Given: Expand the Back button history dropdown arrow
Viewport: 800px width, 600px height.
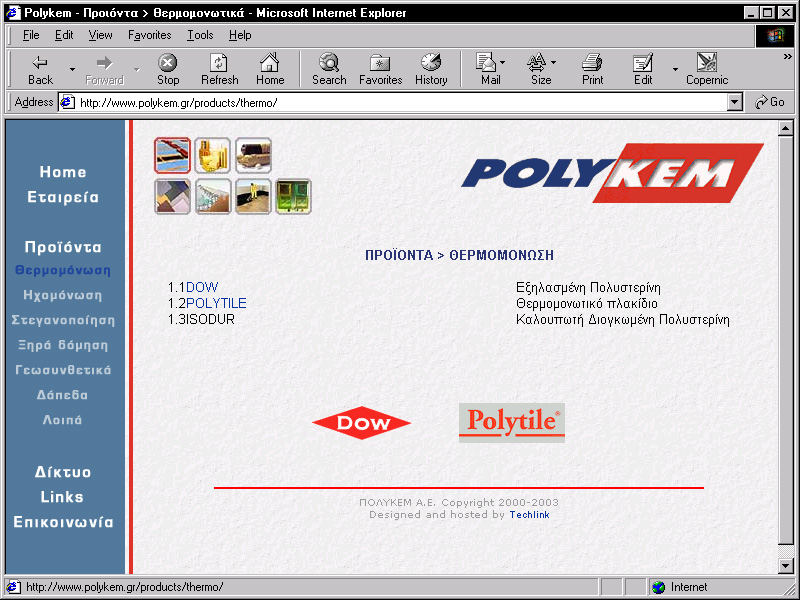Looking at the screenshot, I should 72,69.
